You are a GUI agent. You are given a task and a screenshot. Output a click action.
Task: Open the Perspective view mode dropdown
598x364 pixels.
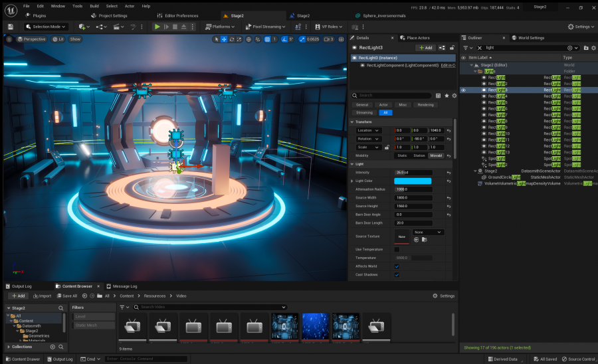(32, 39)
